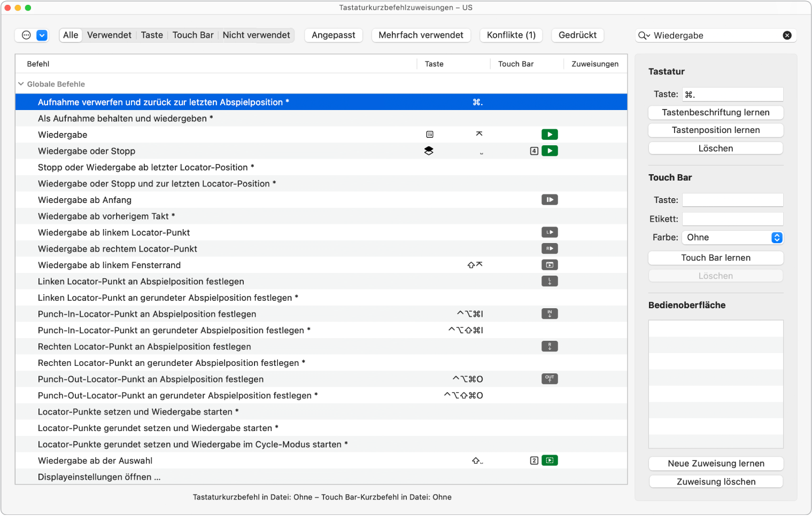Select the Touch Bar filter tab
Image resolution: width=812 pixels, height=516 pixels.
tap(193, 35)
